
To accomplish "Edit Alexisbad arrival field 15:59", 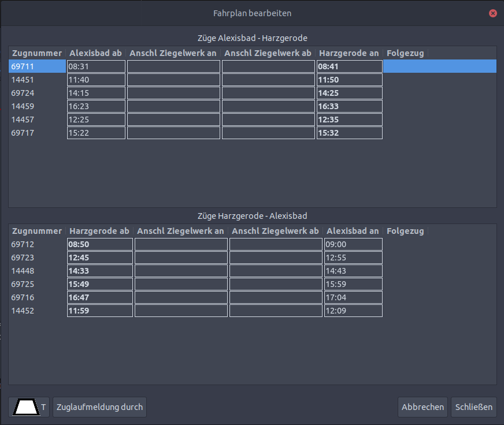I will [353, 284].
